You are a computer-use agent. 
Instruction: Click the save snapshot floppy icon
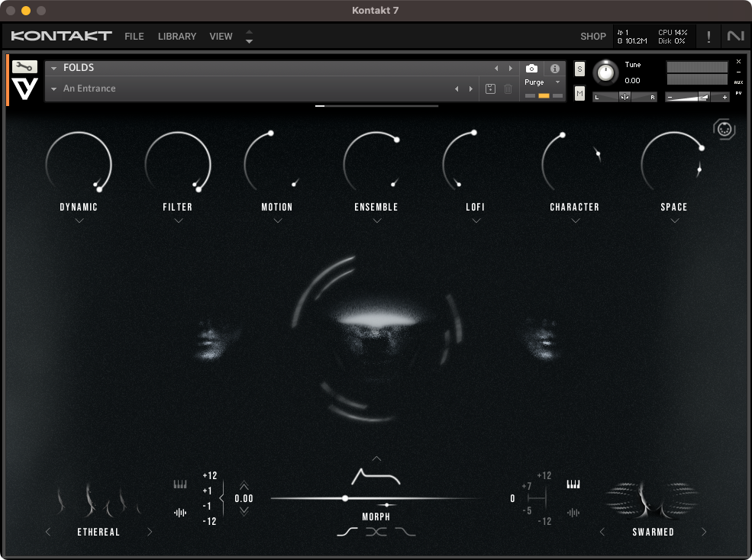[490, 89]
